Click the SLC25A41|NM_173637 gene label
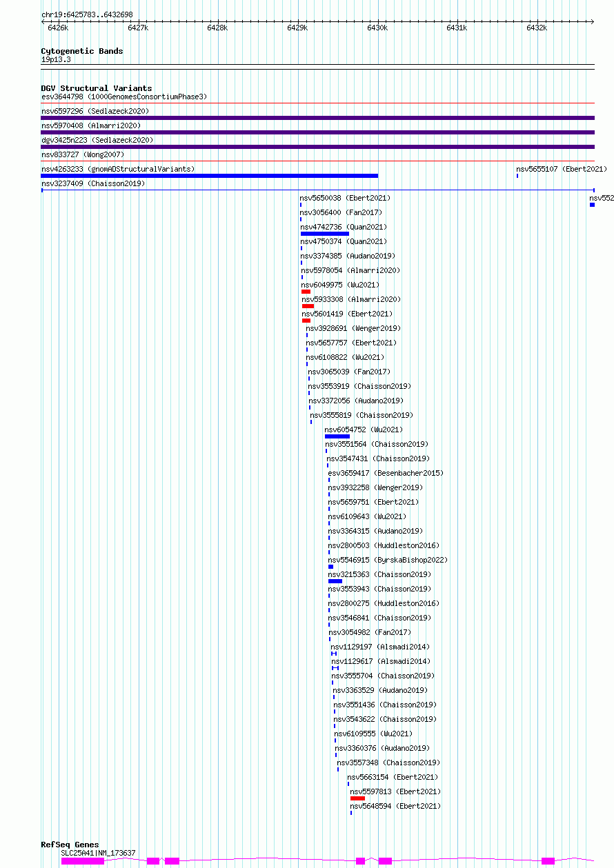 pyautogui.click(x=98, y=853)
